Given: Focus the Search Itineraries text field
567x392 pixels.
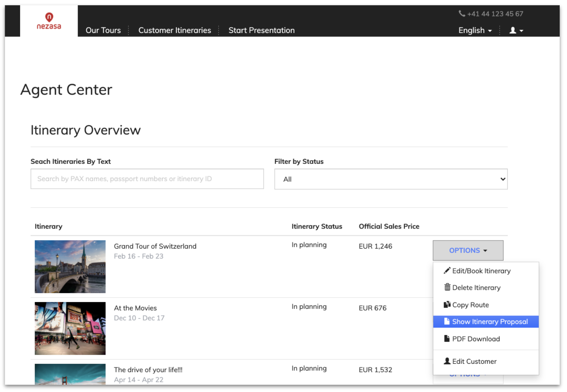Looking at the screenshot, I should (x=147, y=179).
